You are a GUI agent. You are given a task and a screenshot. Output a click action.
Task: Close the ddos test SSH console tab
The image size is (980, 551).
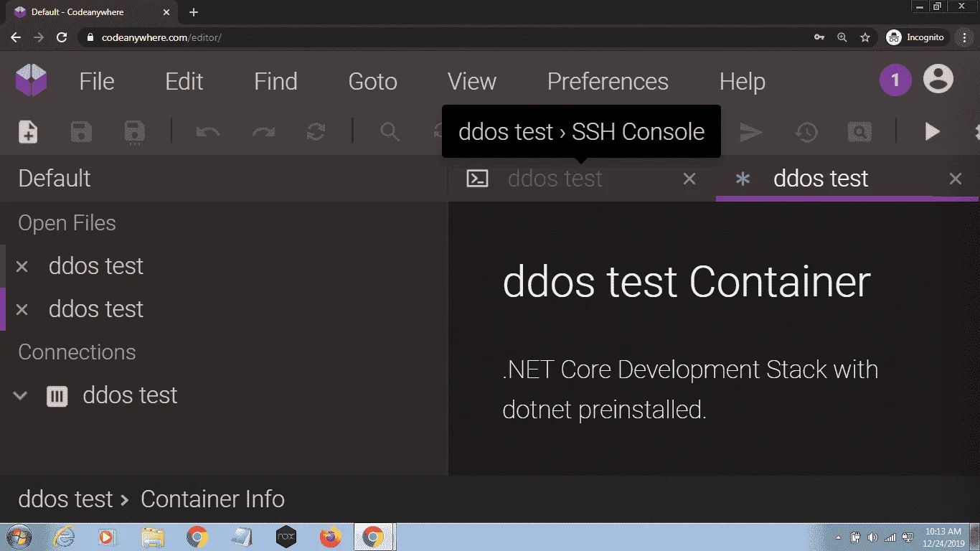click(x=689, y=179)
